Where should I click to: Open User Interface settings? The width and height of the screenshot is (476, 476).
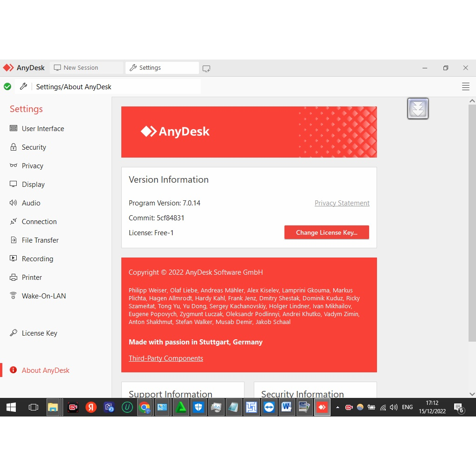coord(42,128)
